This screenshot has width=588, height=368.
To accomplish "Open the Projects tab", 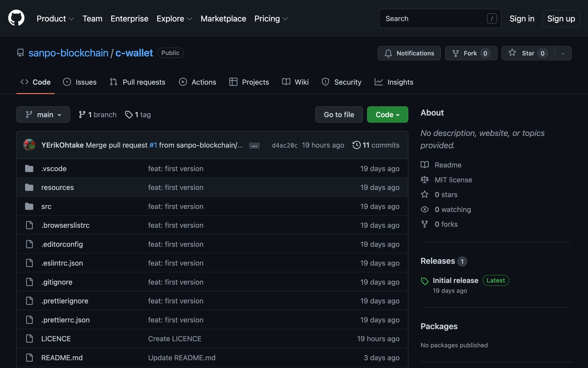I will click(x=249, y=82).
